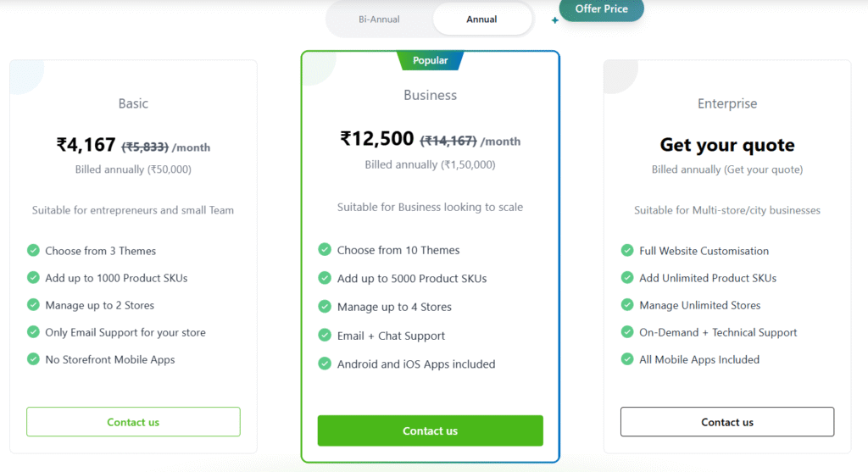Click checkmark icon beside Android and iOS Apps
Screen dimensions: 868x472
(325, 364)
